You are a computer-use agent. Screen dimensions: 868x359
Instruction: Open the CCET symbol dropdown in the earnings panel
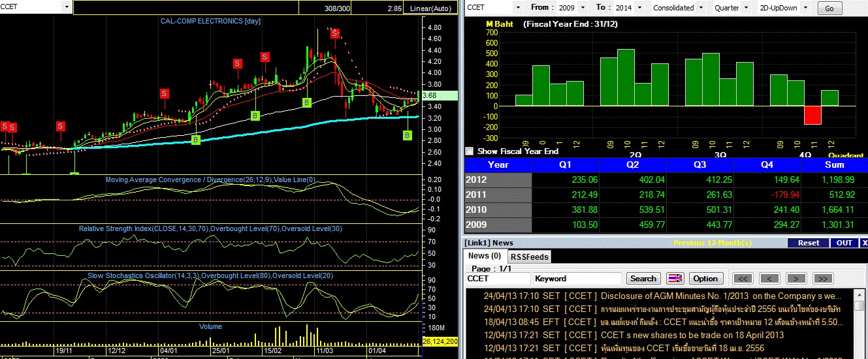click(x=518, y=8)
